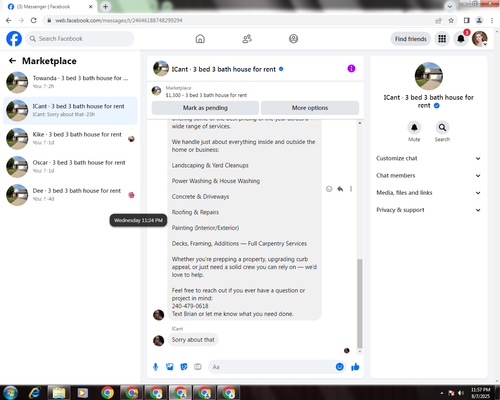500x400 pixels.
Task: Open more message options three dots
Action: 351,189
